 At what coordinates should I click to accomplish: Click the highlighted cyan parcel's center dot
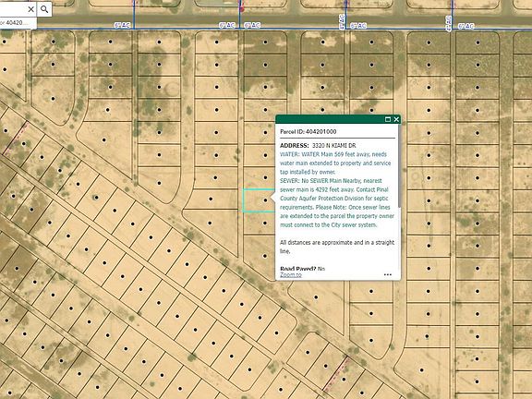(x=265, y=200)
